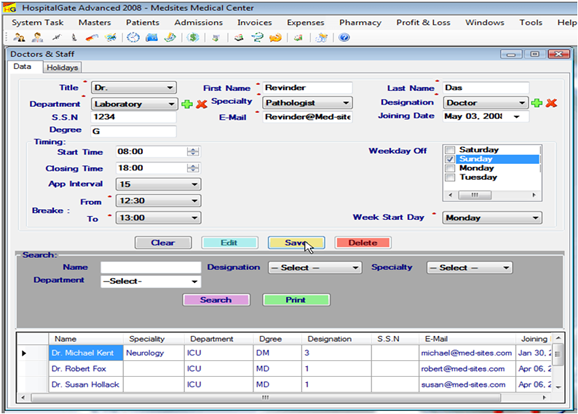Open the Specialty dropdown showing Pathologist
The width and height of the screenshot is (578, 414).
pyautogui.click(x=307, y=103)
